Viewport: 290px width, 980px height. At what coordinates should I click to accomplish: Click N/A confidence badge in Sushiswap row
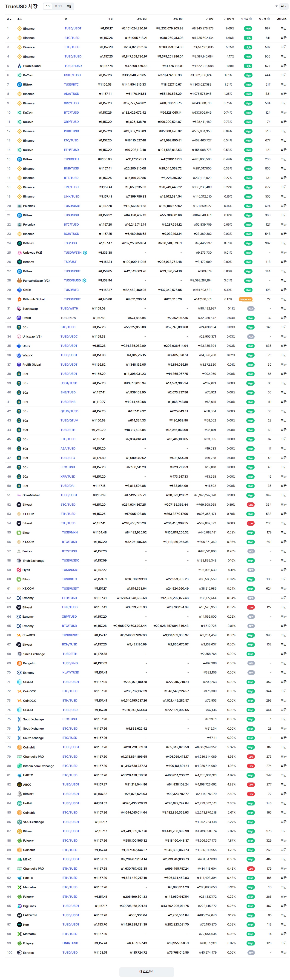pyautogui.click(x=251, y=309)
